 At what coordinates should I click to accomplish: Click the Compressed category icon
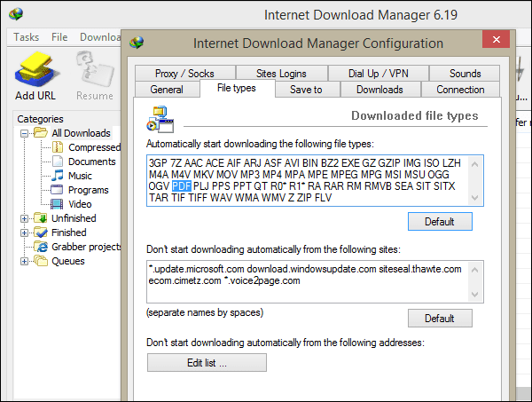click(58, 147)
